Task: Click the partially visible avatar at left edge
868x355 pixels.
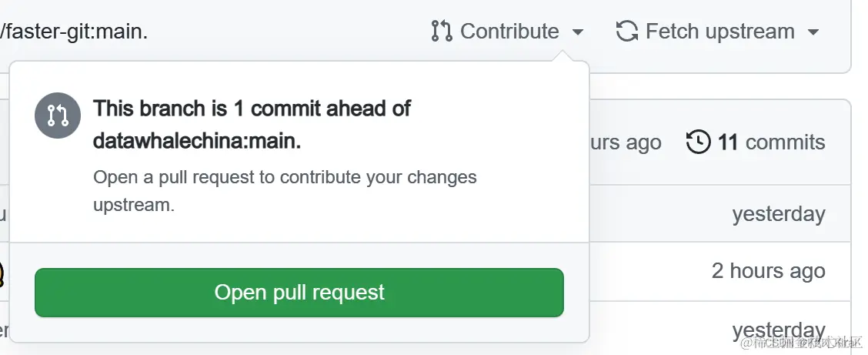Action: click(x=2, y=271)
